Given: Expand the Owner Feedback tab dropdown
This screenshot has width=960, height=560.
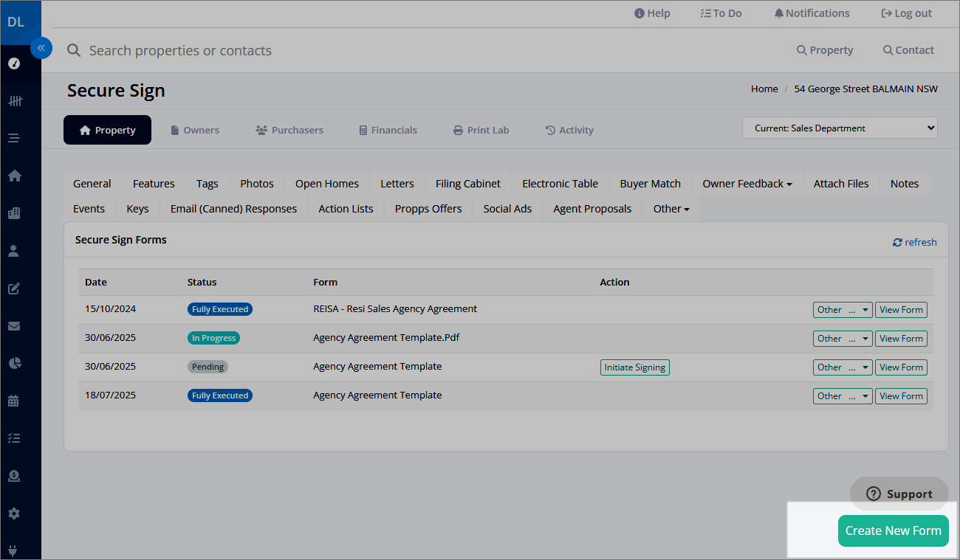Looking at the screenshot, I should click(747, 184).
